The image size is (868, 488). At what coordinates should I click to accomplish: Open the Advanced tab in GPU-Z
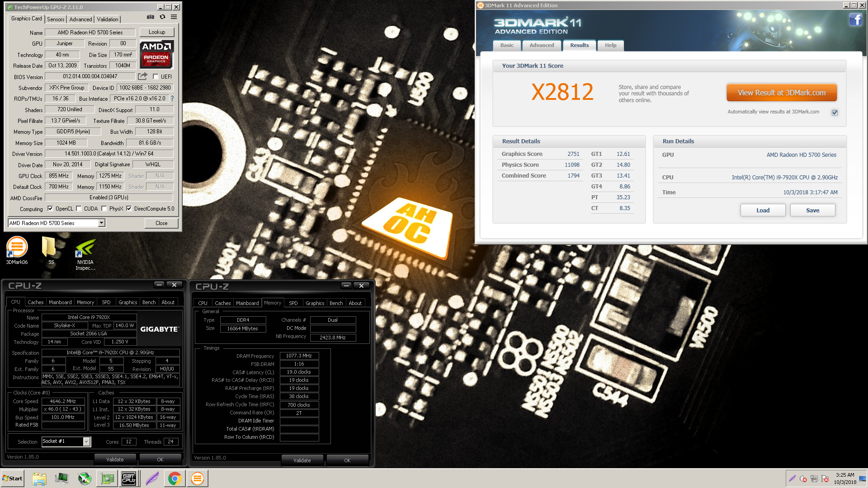click(x=81, y=19)
